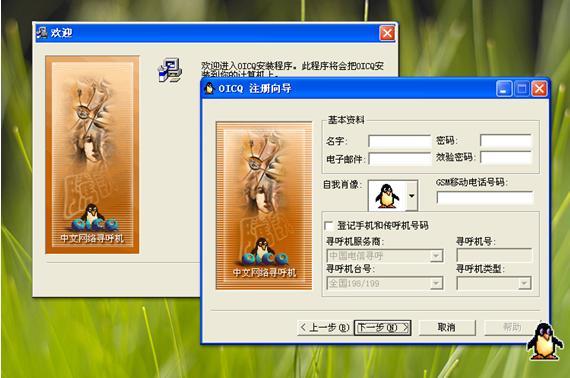The width and height of the screenshot is (570, 378).
Task: Open the self-portrait avatar dropdown arrow
Action: point(412,196)
